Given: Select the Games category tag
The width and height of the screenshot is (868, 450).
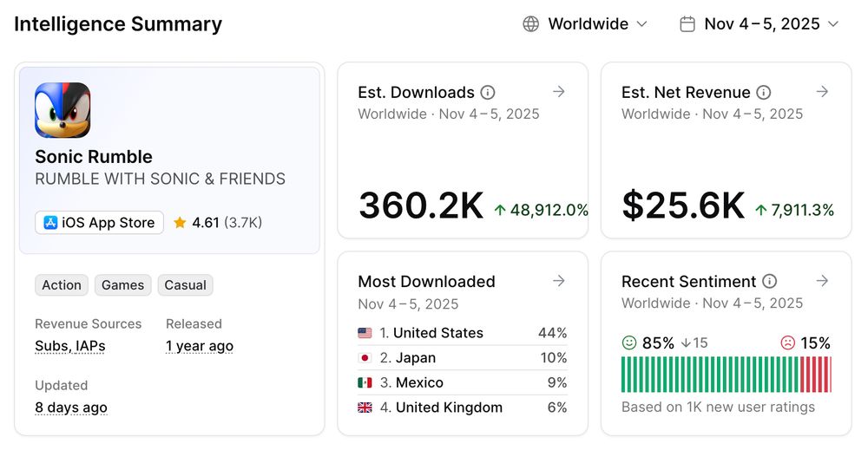Looking at the screenshot, I should click(x=123, y=285).
